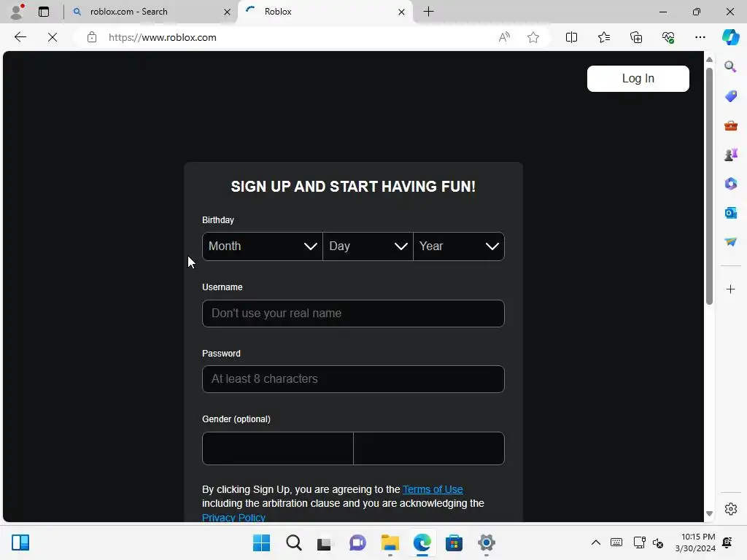Select the left gender option
This screenshot has width=747, height=560.
[x=278, y=448]
